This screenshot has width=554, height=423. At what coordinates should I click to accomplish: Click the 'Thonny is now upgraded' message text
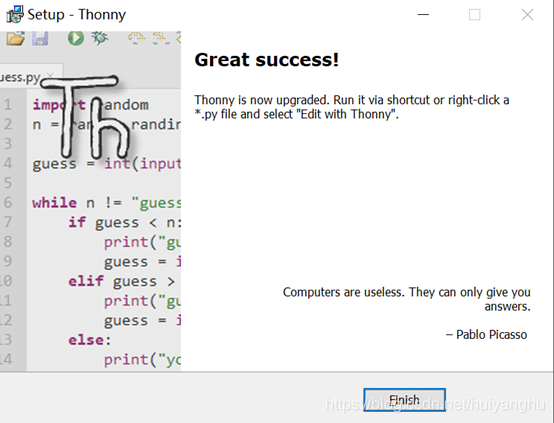point(352,107)
